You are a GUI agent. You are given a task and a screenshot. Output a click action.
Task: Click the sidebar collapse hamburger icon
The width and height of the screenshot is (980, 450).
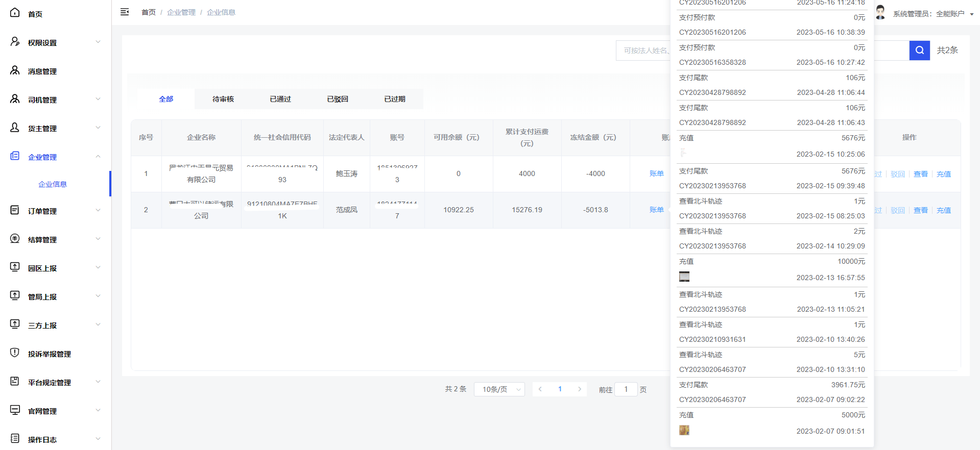click(x=125, y=12)
